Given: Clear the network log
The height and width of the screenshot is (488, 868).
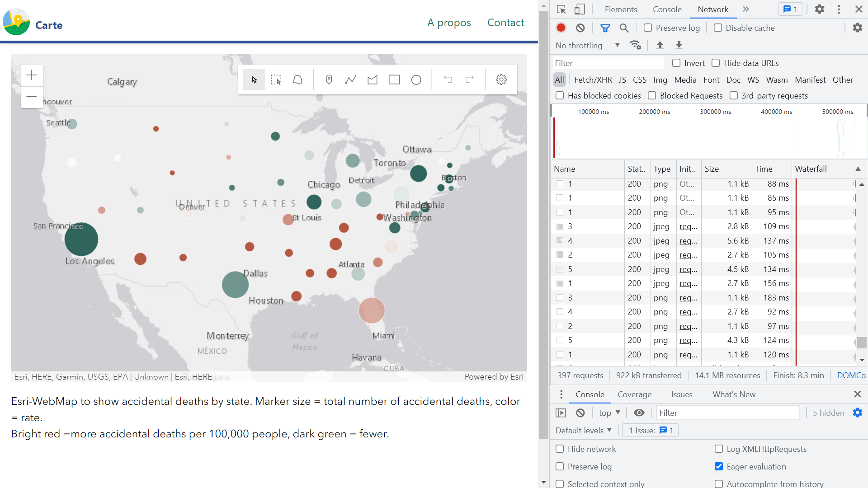Looking at the screenshot, I should [580, 28].
